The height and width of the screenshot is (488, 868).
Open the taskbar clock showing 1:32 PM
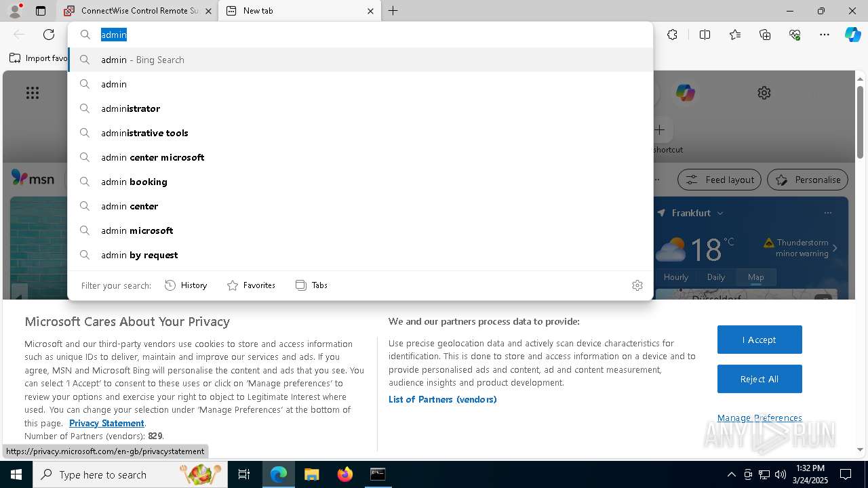(x=809, y=474)
